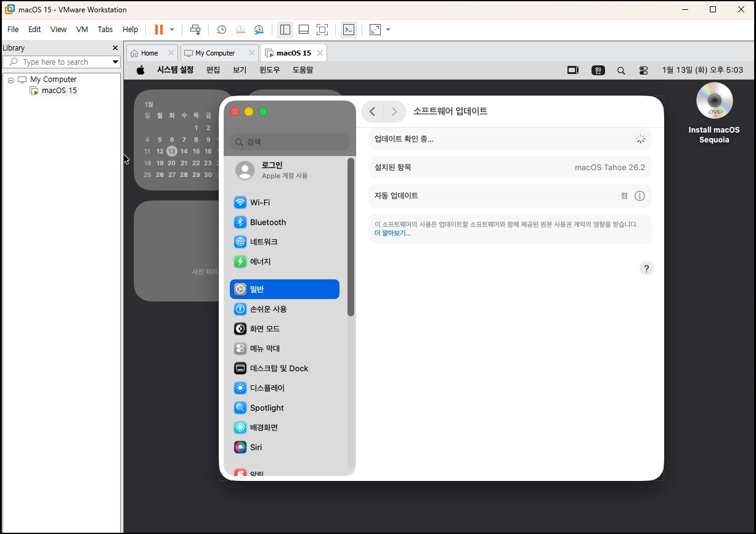Open the Apple menu in macOS
This screenshot has width=756, height=534.
coord(140,70)
